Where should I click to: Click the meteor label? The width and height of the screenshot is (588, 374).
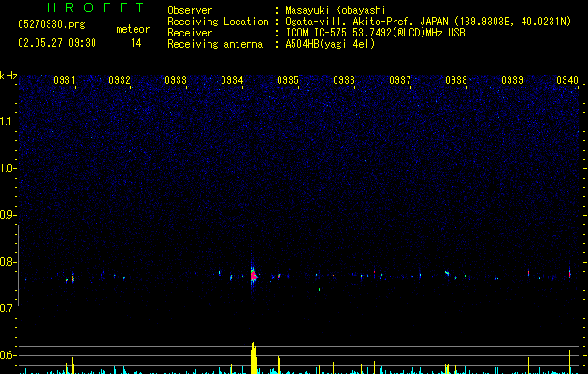(133, 29)
